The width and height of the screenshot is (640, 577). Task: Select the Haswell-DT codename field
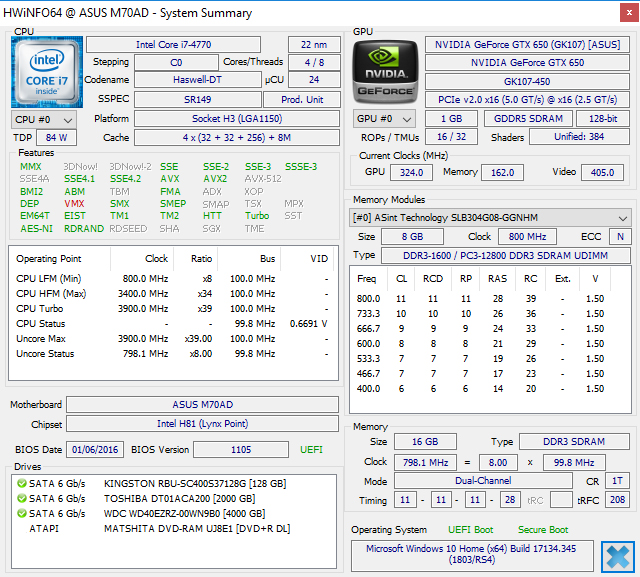tap(198, 80)
